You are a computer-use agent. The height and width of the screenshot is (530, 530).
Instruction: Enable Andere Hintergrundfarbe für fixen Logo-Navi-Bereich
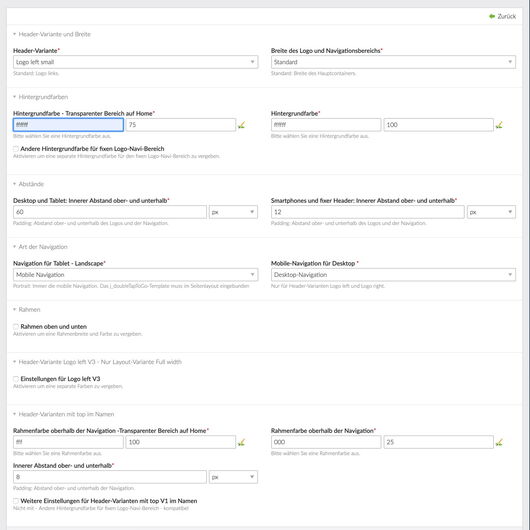point(16,149)
